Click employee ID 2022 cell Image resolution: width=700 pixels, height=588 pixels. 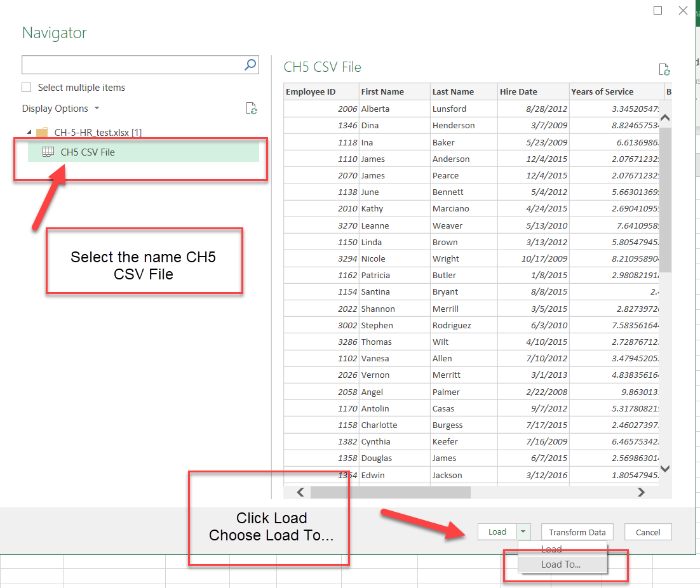(321, 309)
